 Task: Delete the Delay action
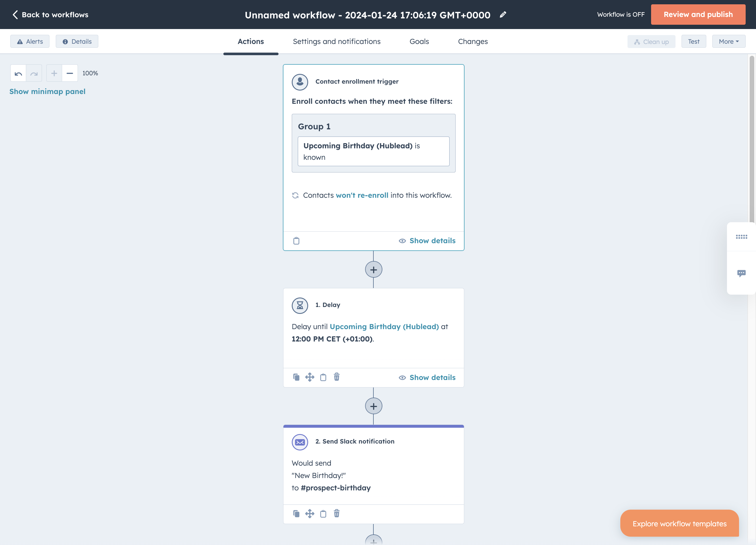point(337,377)
